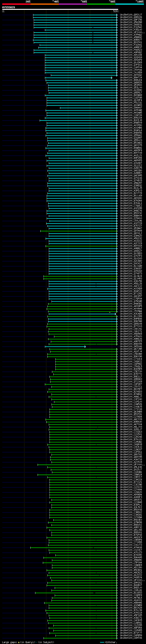The height and width of the screenshot is (644, 146).
Task: Select the UniRef100_B1WT22 label
Action: (x=131, y=291)
